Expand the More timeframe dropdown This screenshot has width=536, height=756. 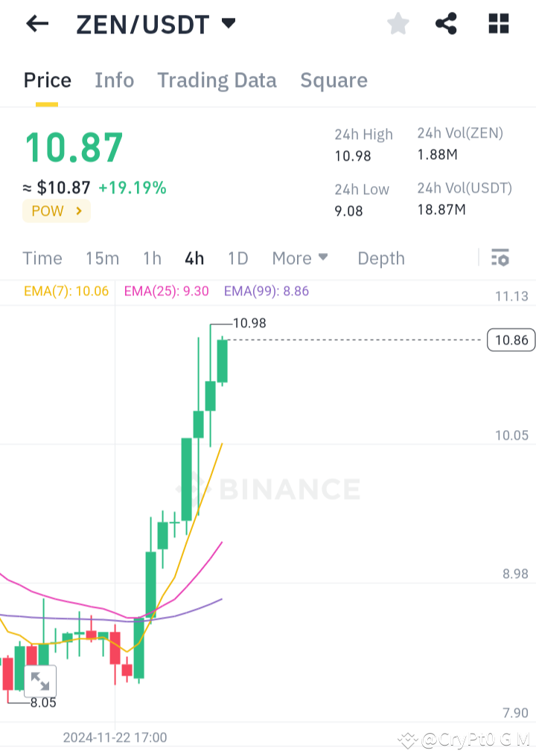coord(299,258)
